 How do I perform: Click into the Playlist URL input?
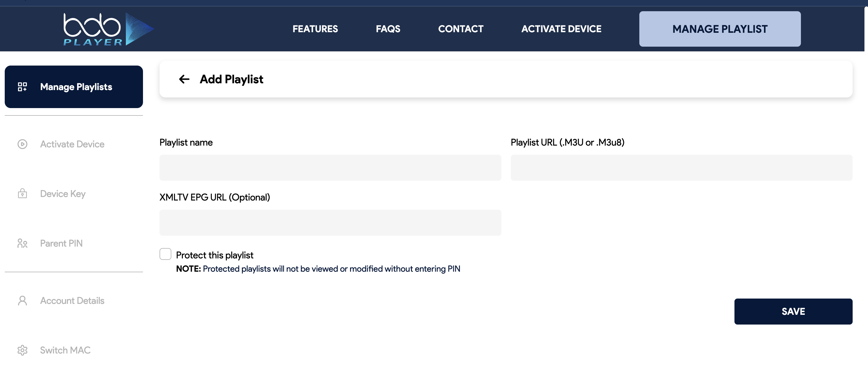pos(681,168)
